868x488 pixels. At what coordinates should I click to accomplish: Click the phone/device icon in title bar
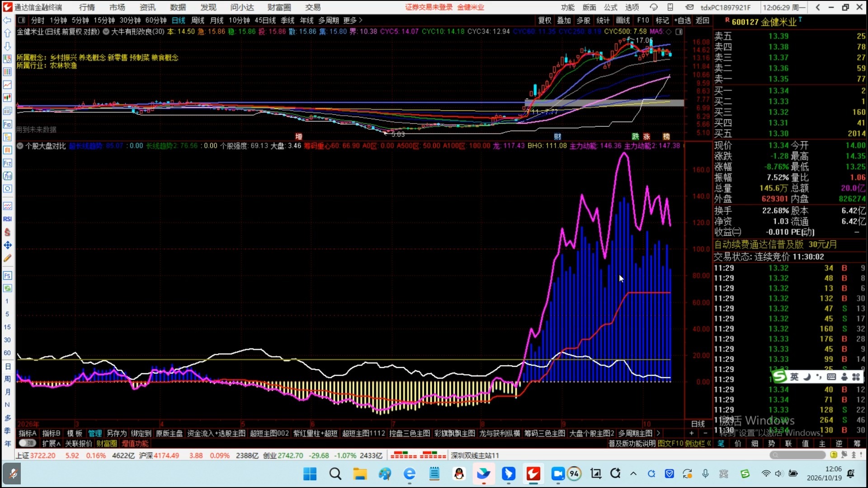[x=670, y=7]
